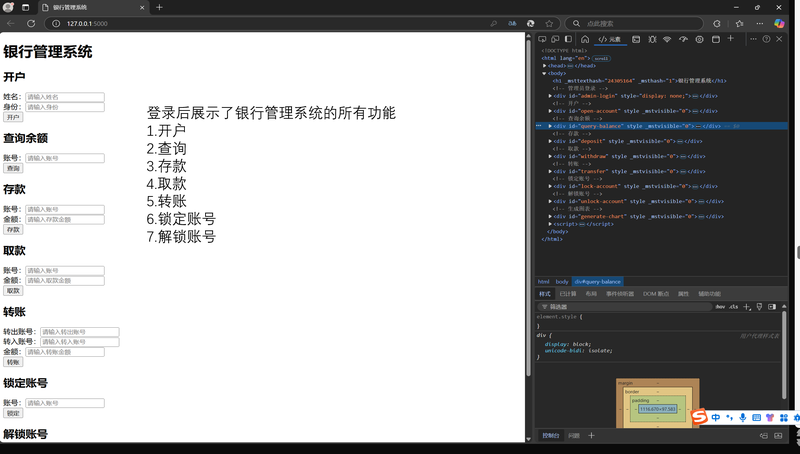Switch to the 布局 layout tab
Viewport: 800px width, 454px height.
tap(591, 294)
